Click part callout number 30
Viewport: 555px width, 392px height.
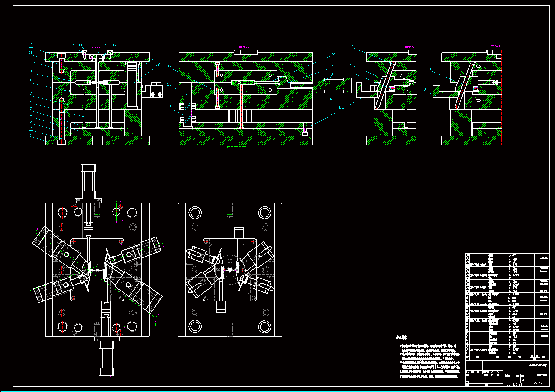click(x=430, y=69)
